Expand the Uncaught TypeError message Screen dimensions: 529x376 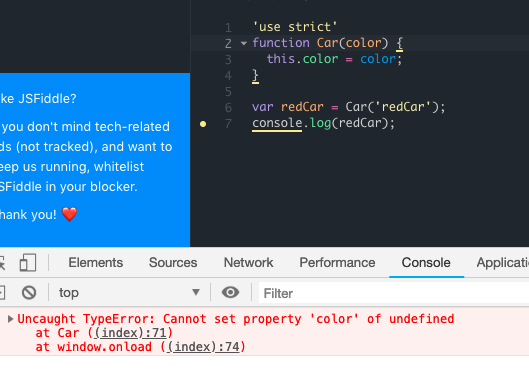point(10,319)
